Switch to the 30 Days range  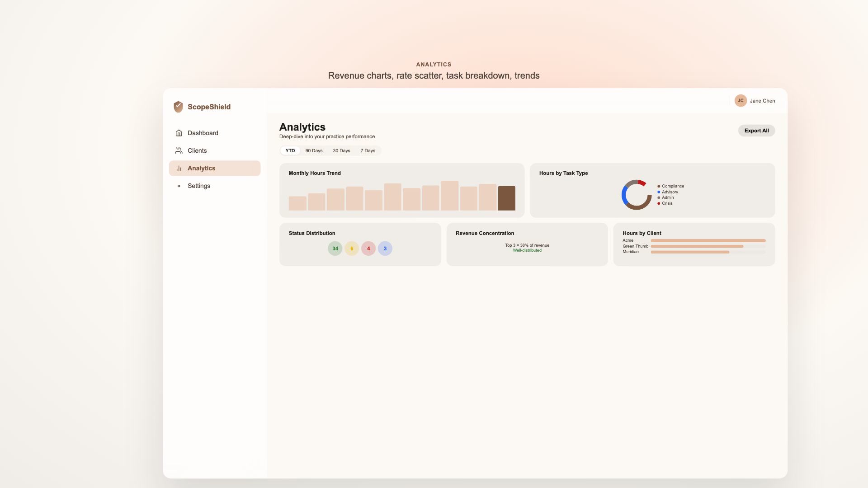click(x=341, y=151)
